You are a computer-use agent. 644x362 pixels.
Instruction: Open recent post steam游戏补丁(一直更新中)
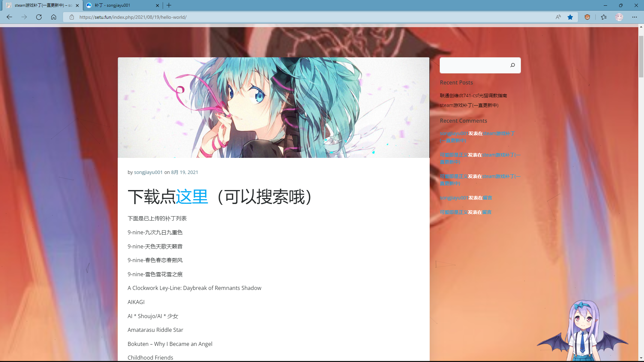tap(469, 105)
